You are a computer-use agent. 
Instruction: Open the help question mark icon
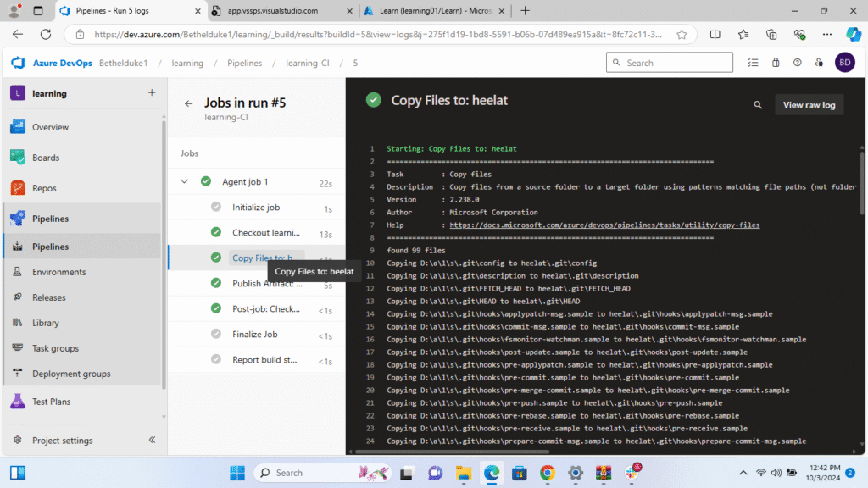(797, 63)
